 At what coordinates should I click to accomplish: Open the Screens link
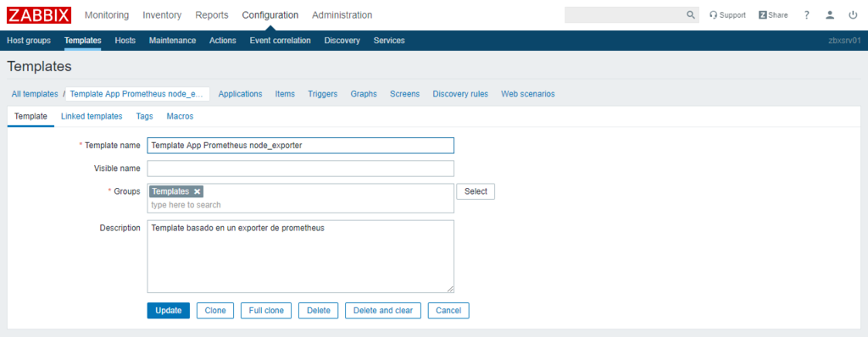pos(404,94)
